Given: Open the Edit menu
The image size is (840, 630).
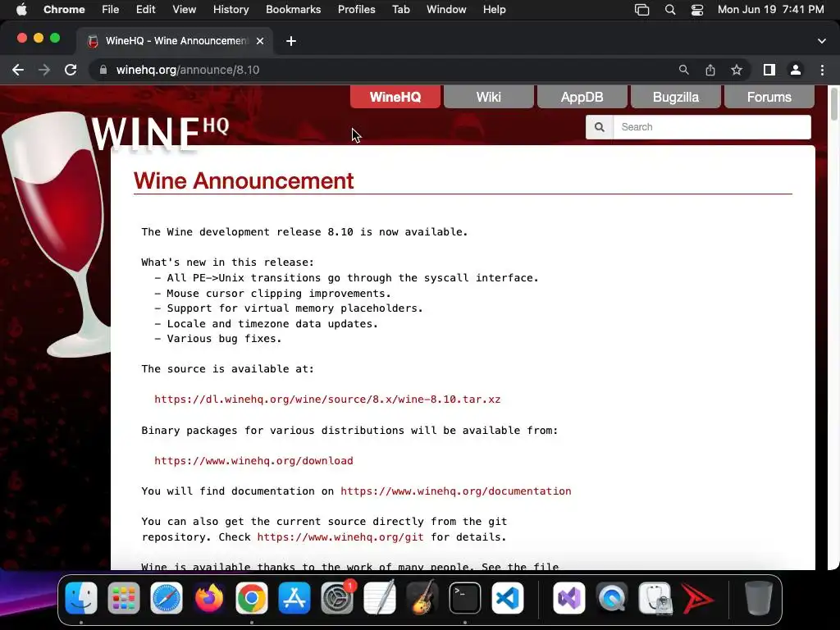Looking at the screenshot, I should (145, 10).
